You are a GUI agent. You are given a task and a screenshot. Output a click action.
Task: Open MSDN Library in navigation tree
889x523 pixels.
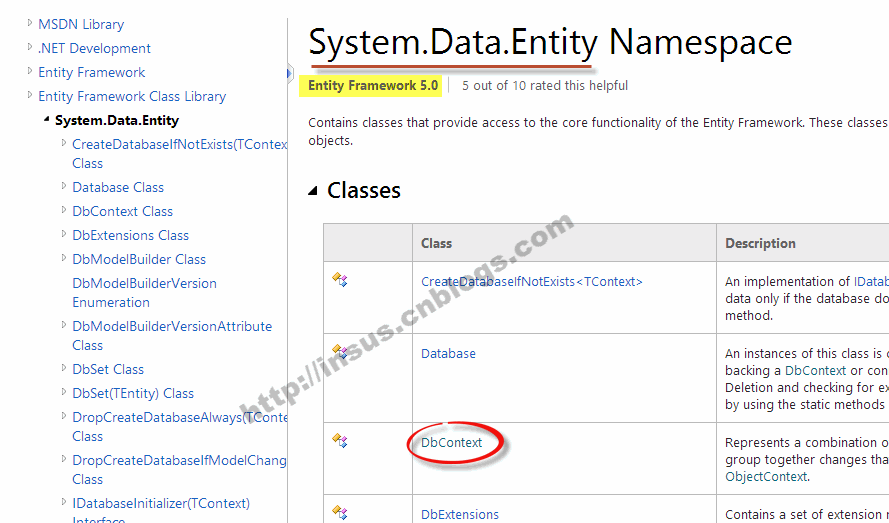(x=81, y=24)
